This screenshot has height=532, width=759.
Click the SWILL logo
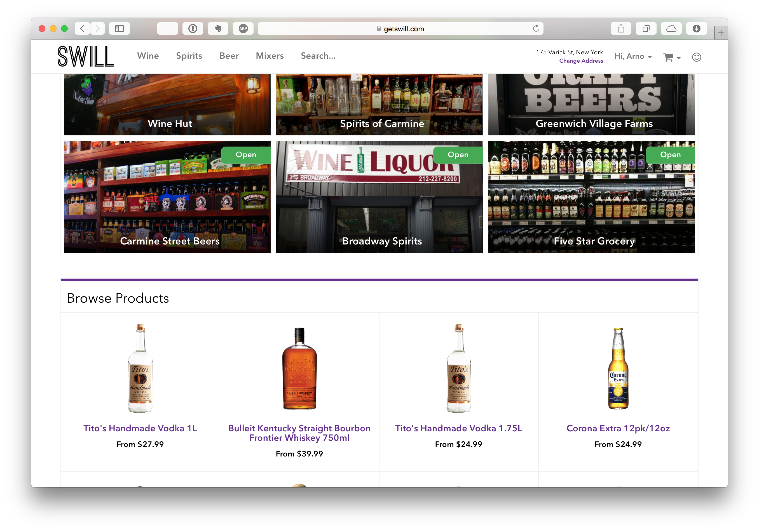pos(85,56)
